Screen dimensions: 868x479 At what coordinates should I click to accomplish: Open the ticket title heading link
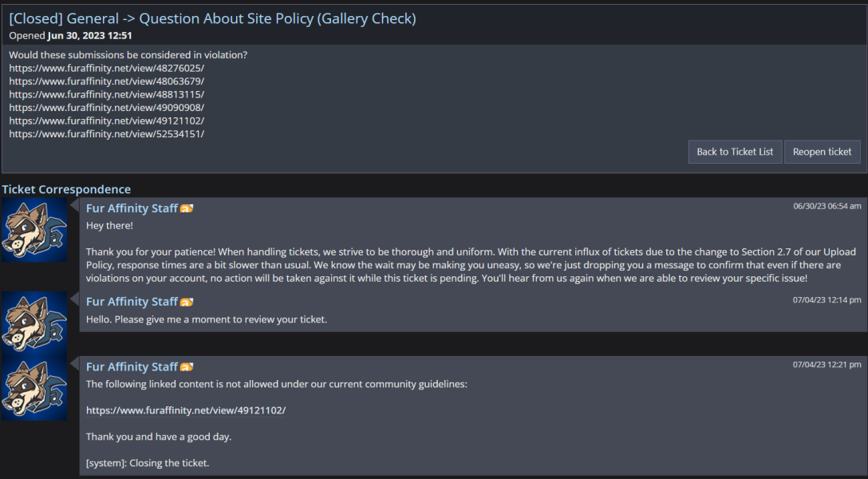click(x=212, y=19)
